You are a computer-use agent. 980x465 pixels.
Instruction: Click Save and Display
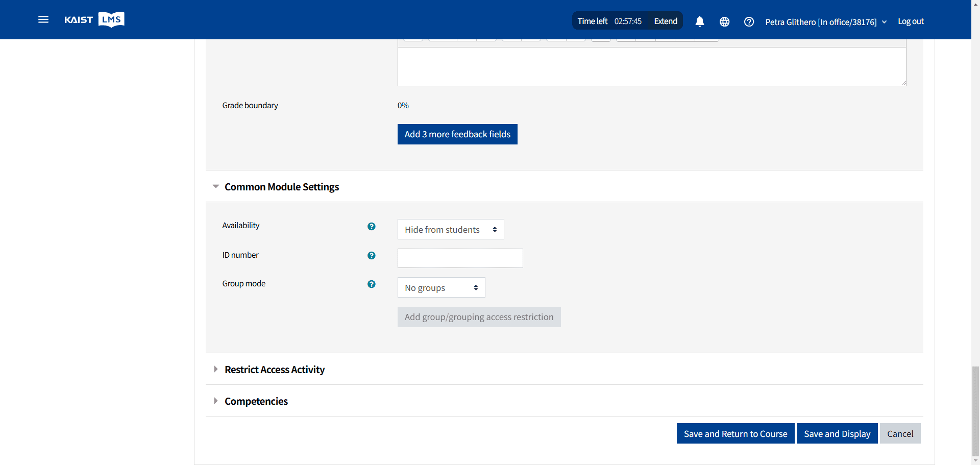tap(837, 433)
